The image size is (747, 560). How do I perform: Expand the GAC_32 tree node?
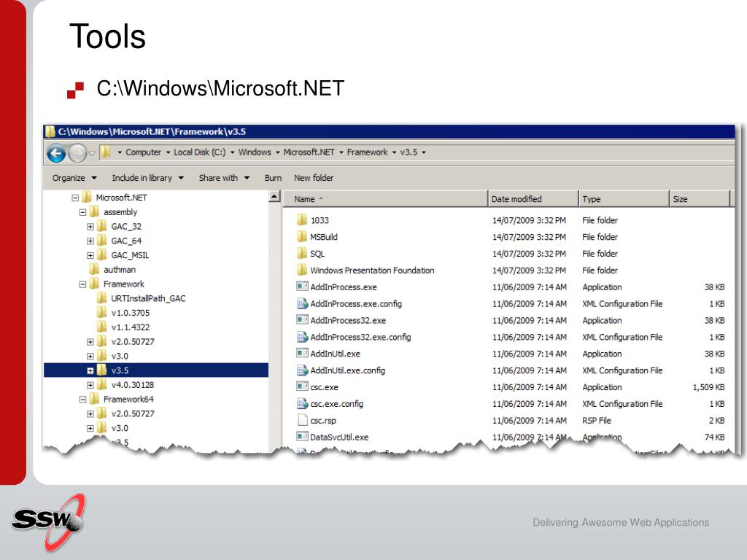pos(90,227)
